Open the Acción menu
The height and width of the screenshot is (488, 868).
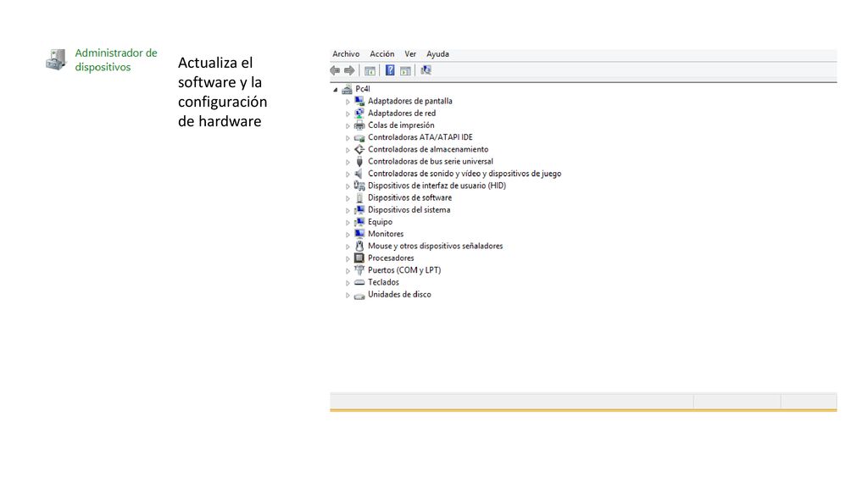(382, 53)
